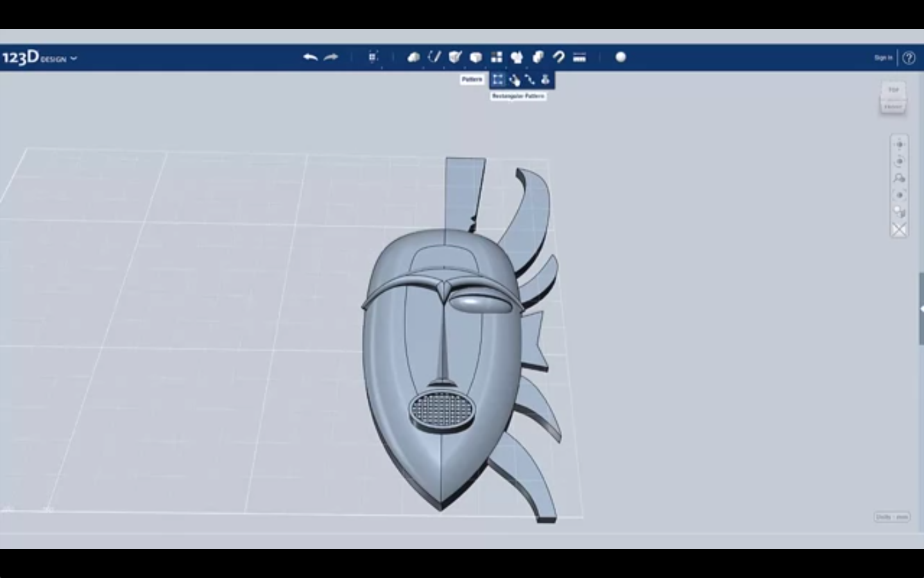Open the Grouping tools menu
This screenshot has height=578, width=924.
(x=517, y=57)
